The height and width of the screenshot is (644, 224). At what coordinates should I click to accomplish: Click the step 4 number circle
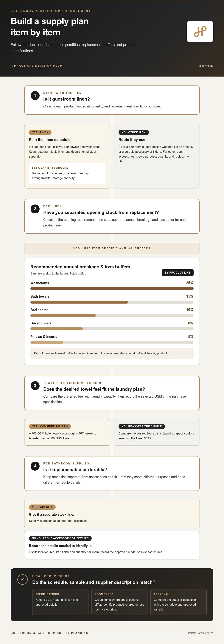pyautogui.click(x=35, y=466)
